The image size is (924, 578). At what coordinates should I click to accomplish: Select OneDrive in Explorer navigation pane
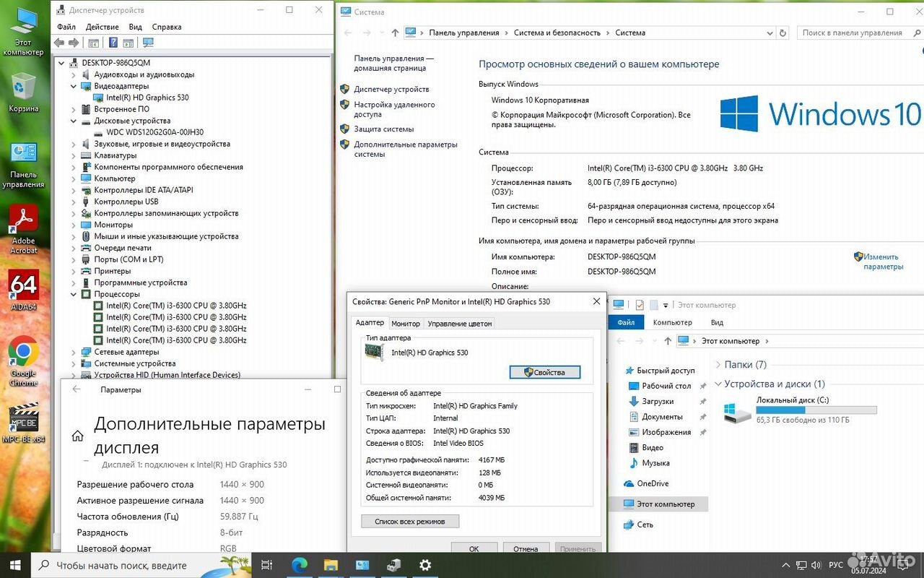[653, 483]
